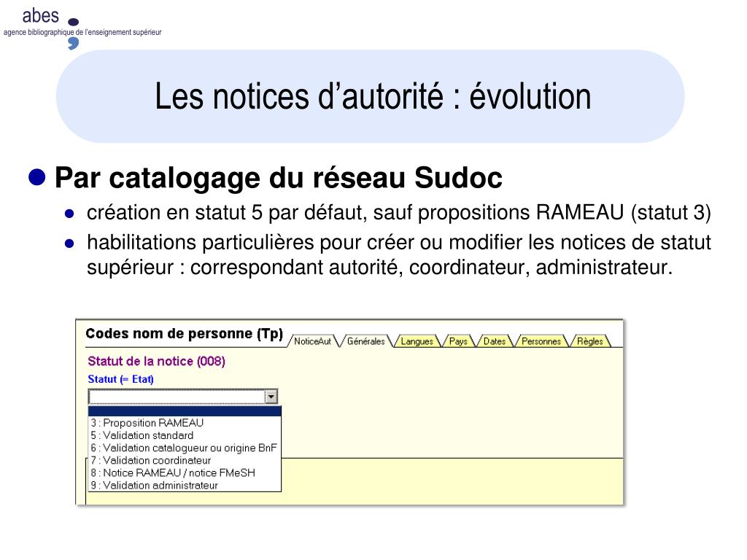
Task: Click the 'habilitations particulières' bullet text
Action: pos(399,254)
